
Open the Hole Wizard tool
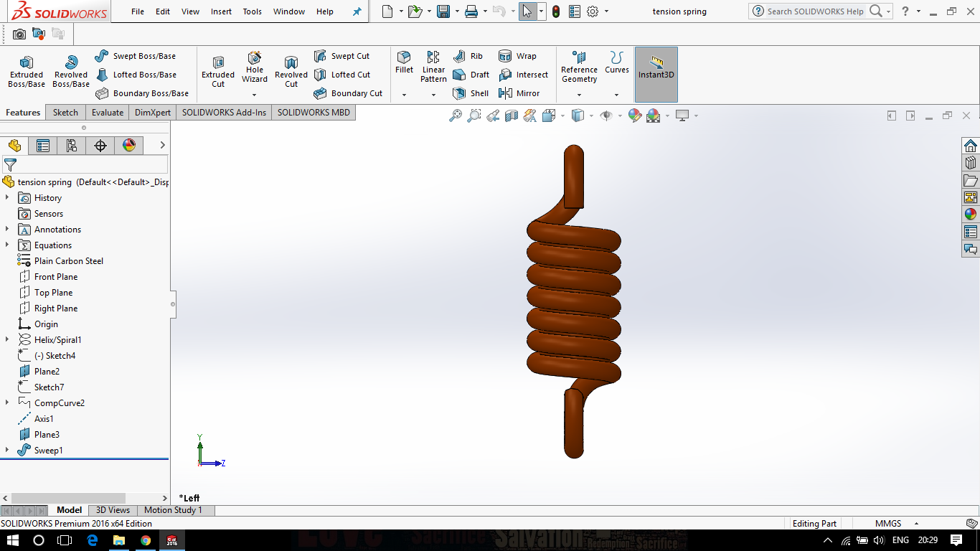click(255, 67)
